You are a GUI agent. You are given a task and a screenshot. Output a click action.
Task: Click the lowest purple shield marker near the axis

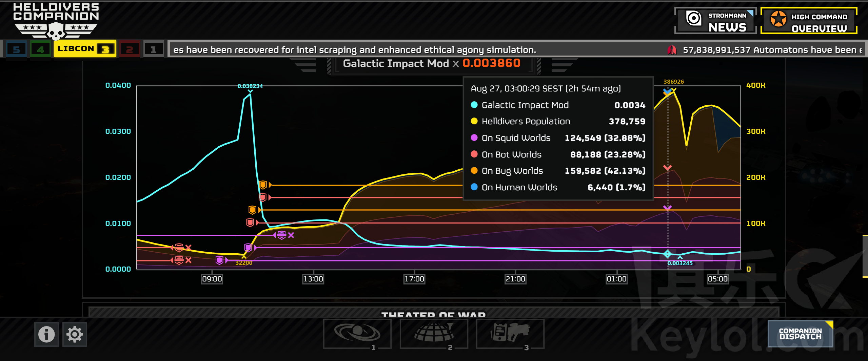click(219, 260)
